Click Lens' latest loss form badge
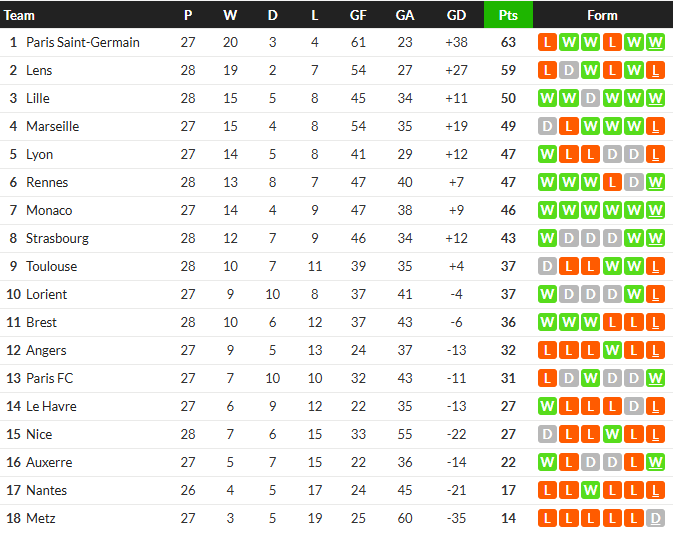The height and width of the screenshot is (539, 673). click(x=656, y=71)
